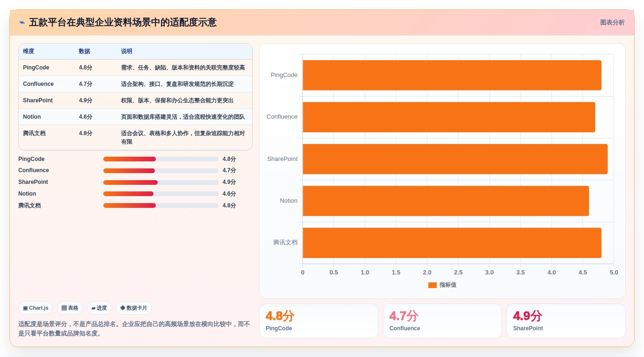The height and width of the screenshot is (357, 644).
Task: Click the Confluence progress bar
Action: (161, 171)
